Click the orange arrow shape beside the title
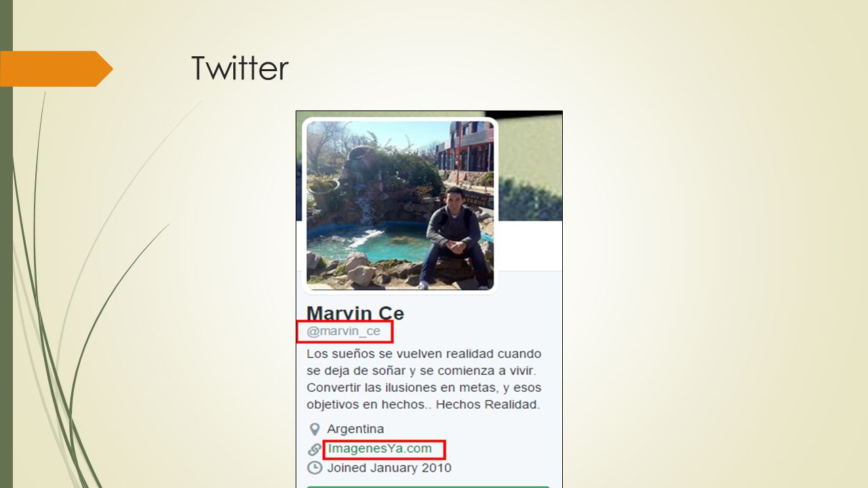Viewport: 868px width, 488px height. click(56, 68)
